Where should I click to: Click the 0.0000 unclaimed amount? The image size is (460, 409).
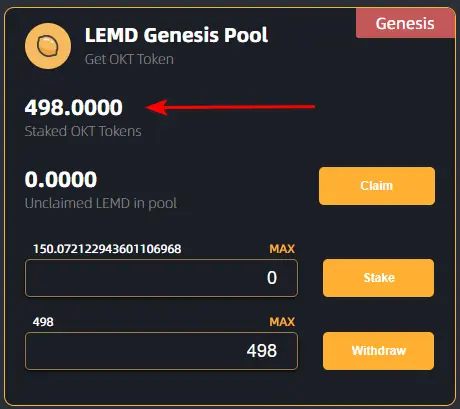pyautogui.click(x=61, y=179)
